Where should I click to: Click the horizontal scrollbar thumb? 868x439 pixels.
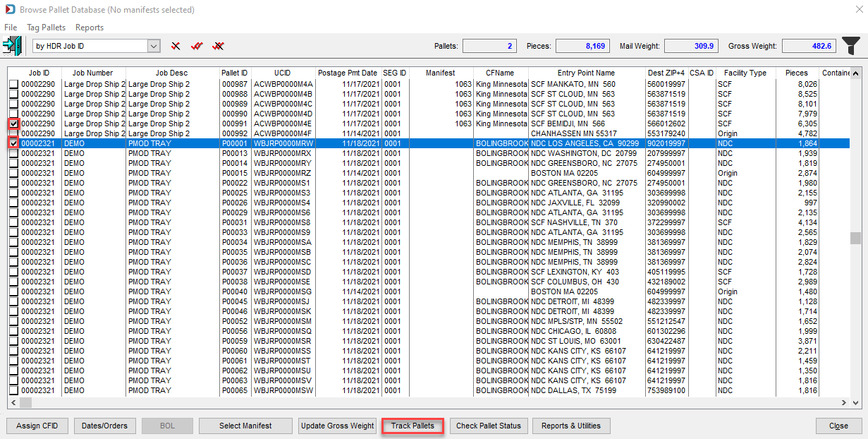[25, 402]
